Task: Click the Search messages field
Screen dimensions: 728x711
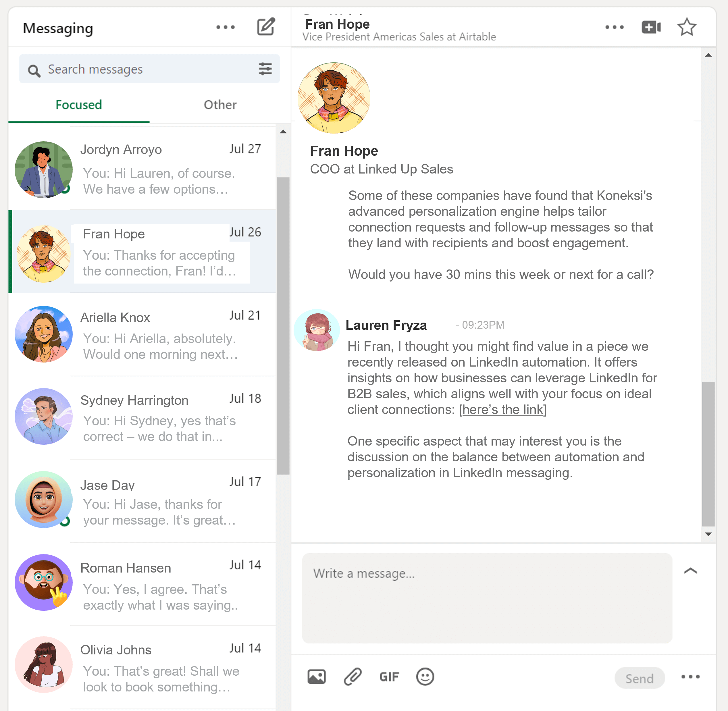Action: click(x=149, y=69)
